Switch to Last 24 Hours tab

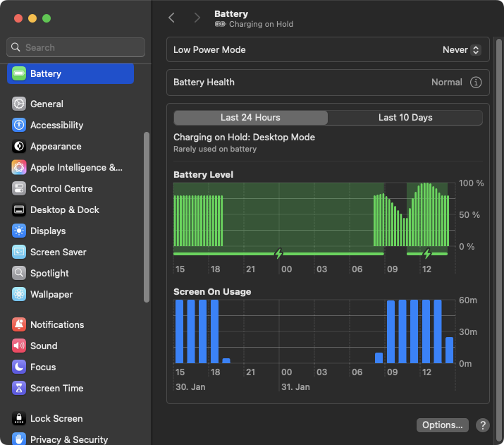click(x=250, y=118)
